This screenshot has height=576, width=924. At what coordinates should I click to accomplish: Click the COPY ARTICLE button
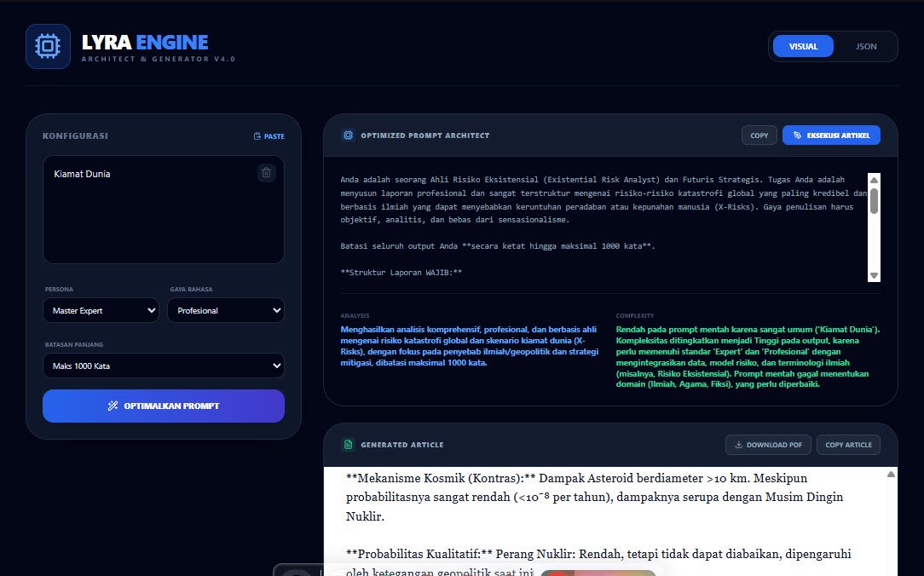point(849,445)
